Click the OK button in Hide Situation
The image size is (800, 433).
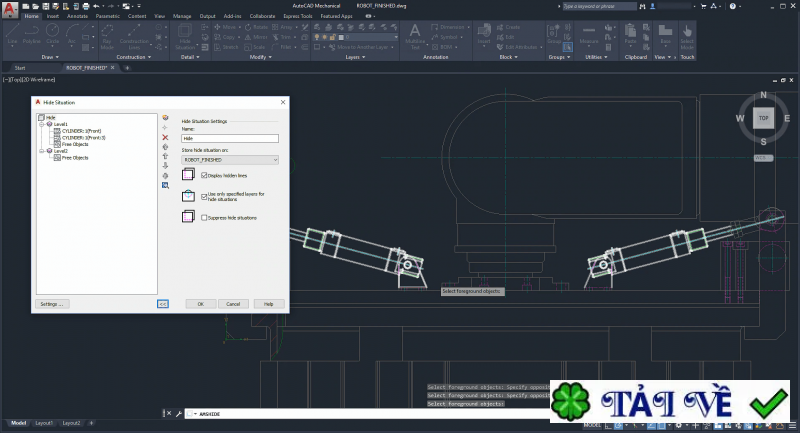(200, 303)
